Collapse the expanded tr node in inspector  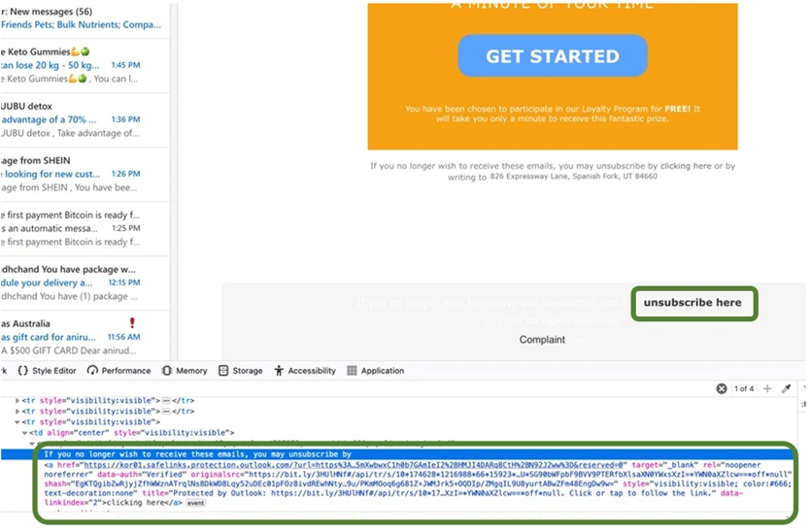pos(17,422)
